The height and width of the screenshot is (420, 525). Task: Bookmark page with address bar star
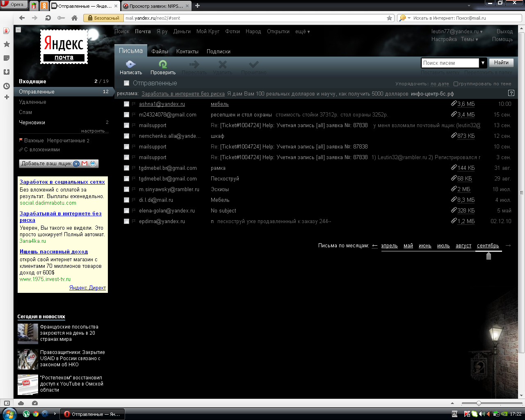(x=389, y=18)
